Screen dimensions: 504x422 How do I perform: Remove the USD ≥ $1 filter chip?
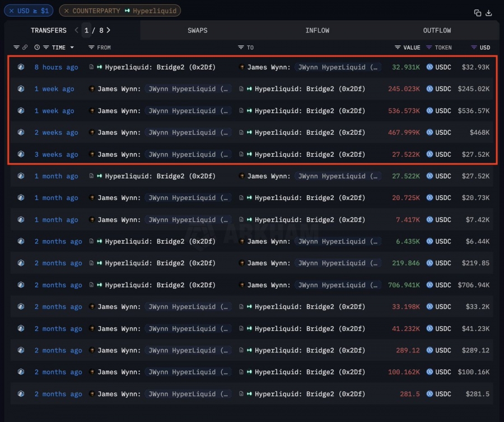tap(11, 11)
